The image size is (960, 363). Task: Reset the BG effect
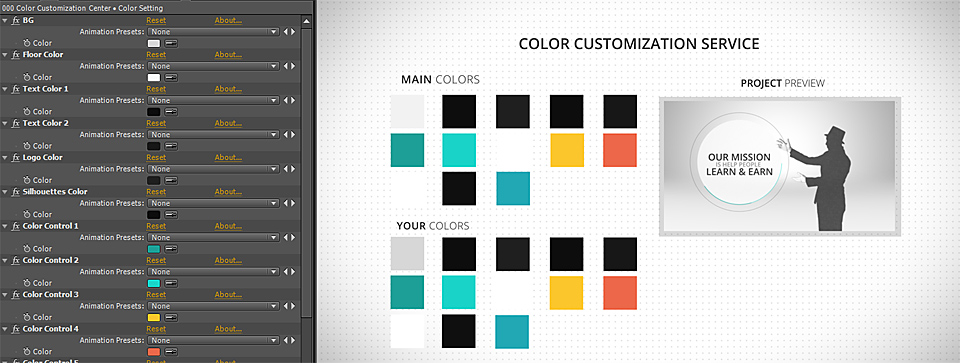pos(156,21)
